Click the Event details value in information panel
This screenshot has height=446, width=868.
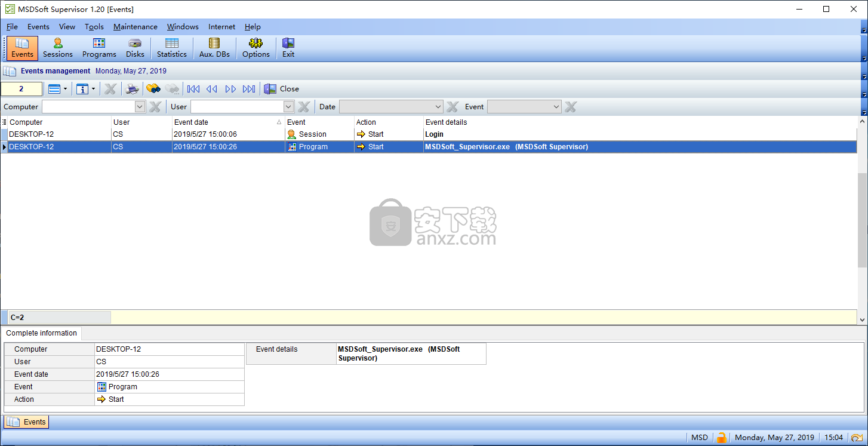coord(411,353)
